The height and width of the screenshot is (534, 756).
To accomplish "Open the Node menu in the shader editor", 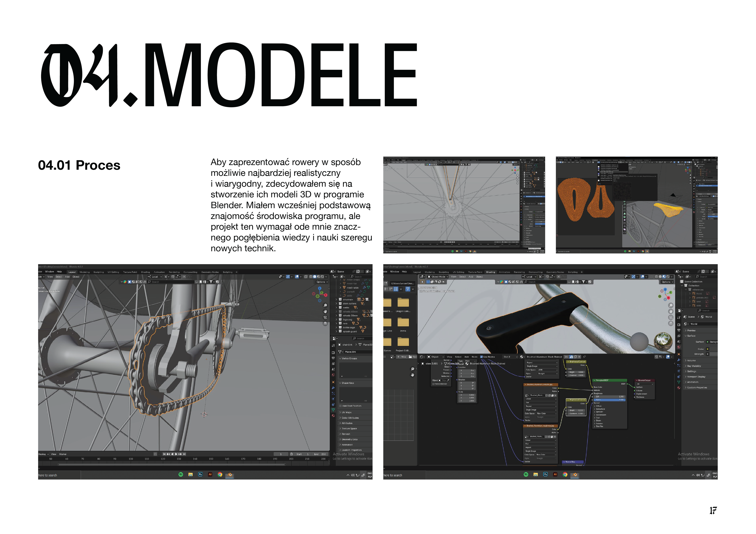I will (x=474, y=357).
